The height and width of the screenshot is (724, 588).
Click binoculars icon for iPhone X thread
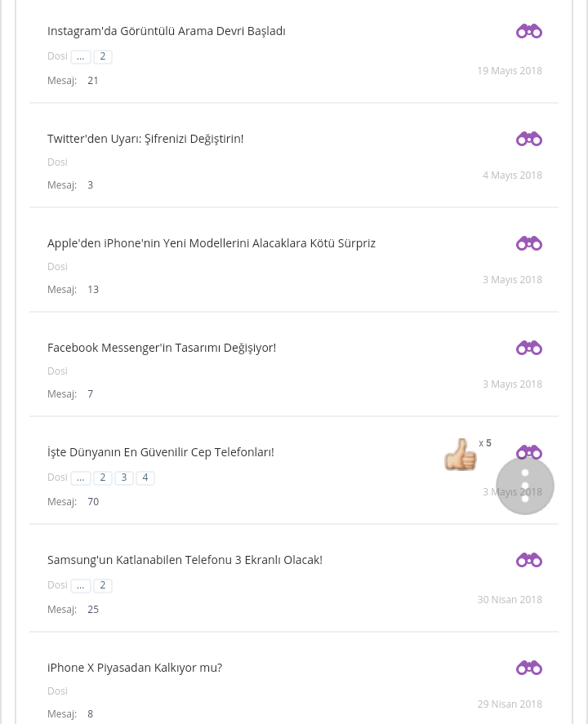[528, 668]
